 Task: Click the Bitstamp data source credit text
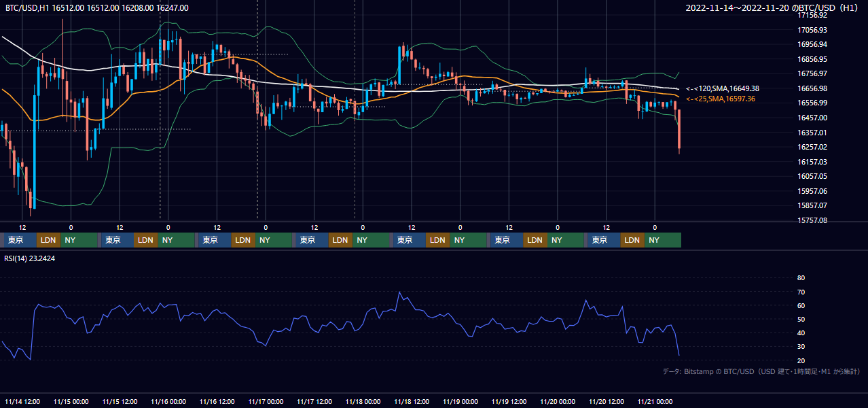coord(761,371)
